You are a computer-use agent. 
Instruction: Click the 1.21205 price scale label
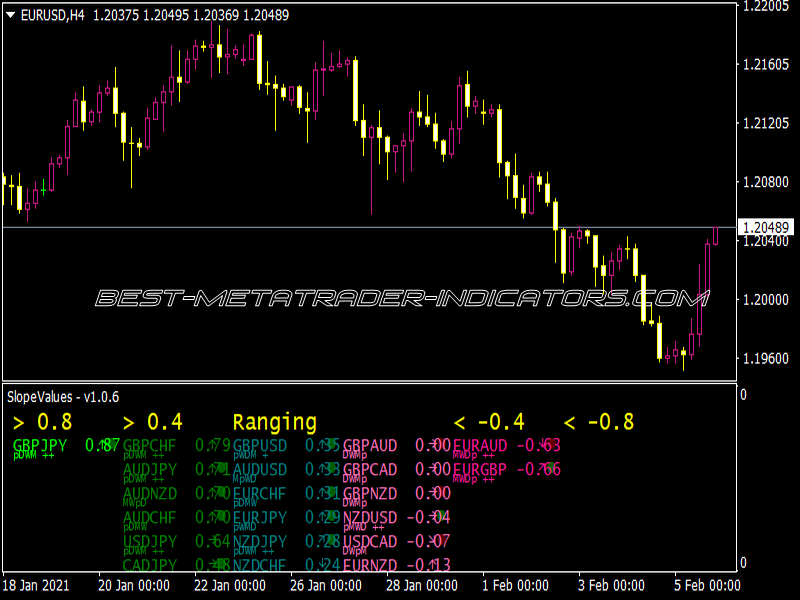click(766, 123)
